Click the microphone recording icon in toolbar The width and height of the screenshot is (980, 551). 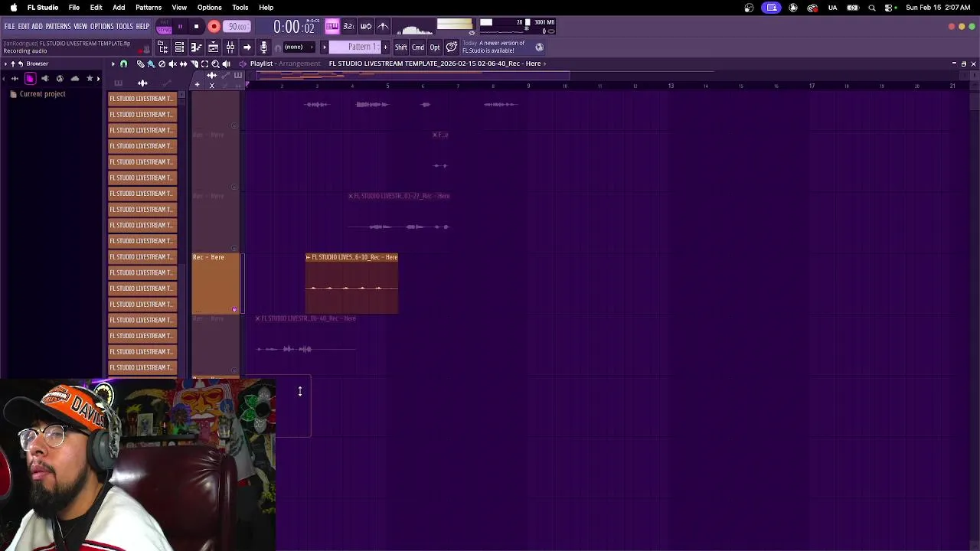263,47
